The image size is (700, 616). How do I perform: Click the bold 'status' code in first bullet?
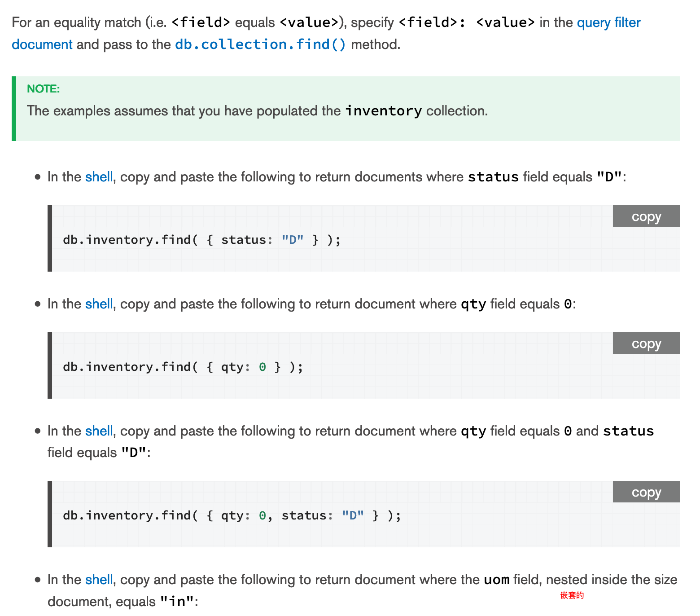pyautogui.click(x=493, y=177)
